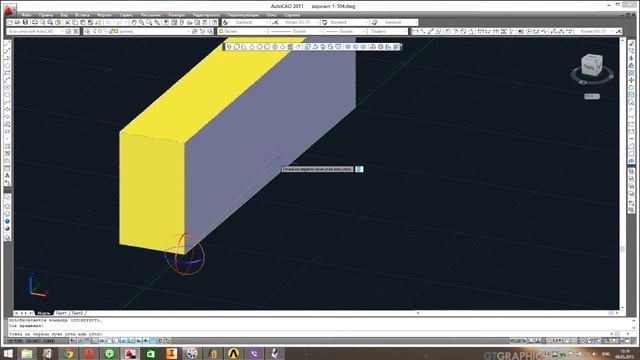Toggle layer freeze sun icon
Viewport: 640px width, 360px height.
[100, 31]
